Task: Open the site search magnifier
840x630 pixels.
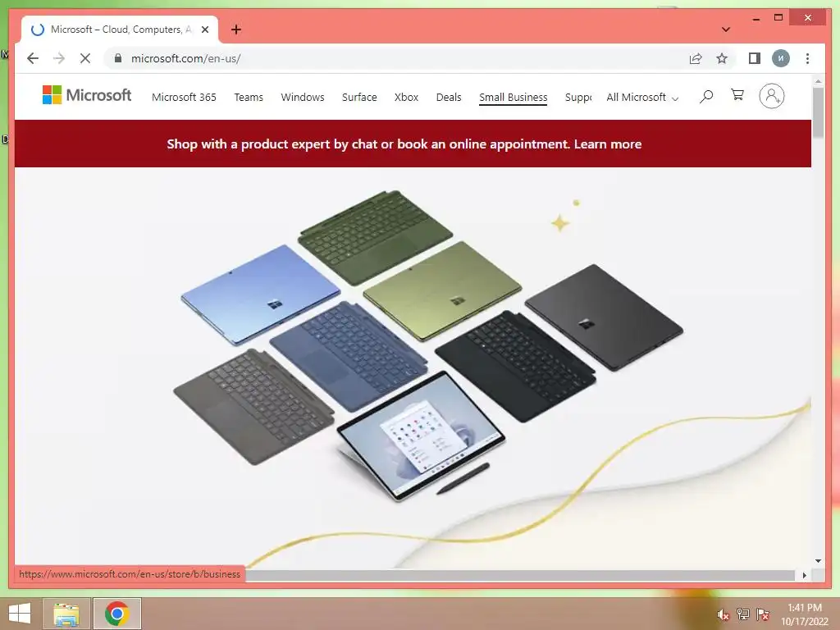Action: tap(706, 97)
